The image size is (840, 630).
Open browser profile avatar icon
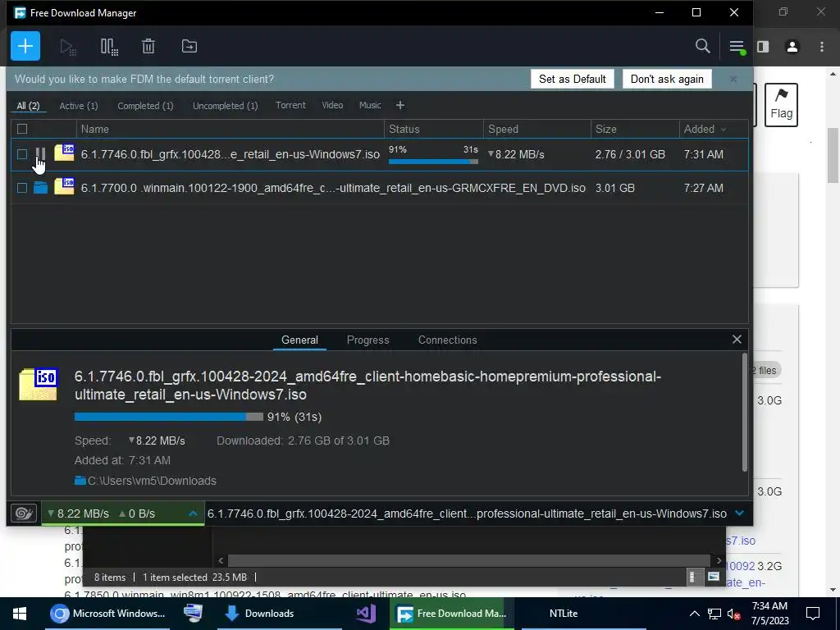pyautogui.click(x=792, y=47)
